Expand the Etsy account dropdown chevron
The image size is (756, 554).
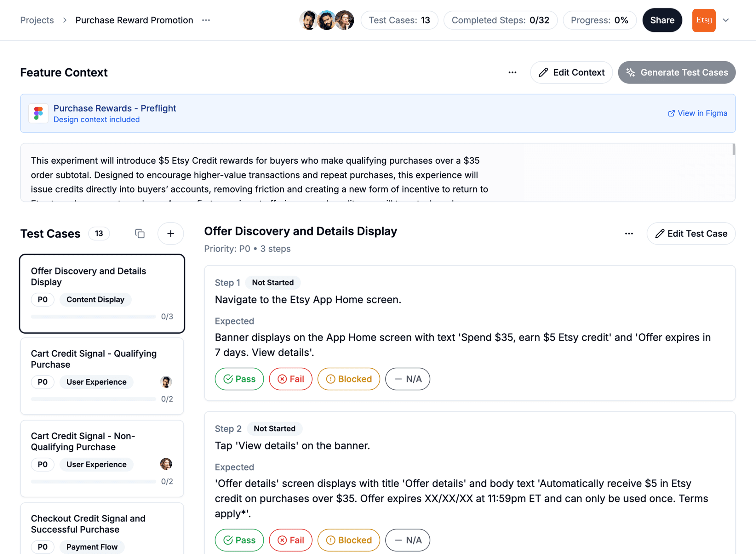(x=725, y=20)
